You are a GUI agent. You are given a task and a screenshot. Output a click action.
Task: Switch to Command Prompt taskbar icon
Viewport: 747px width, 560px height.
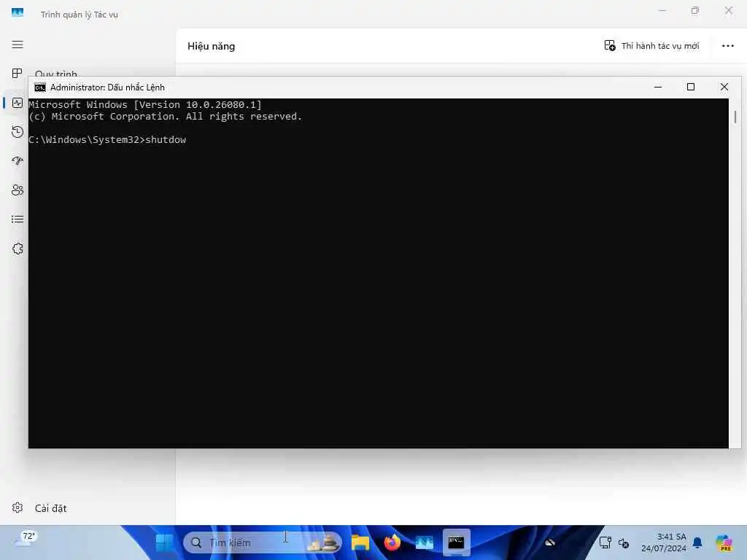[457, 542]
